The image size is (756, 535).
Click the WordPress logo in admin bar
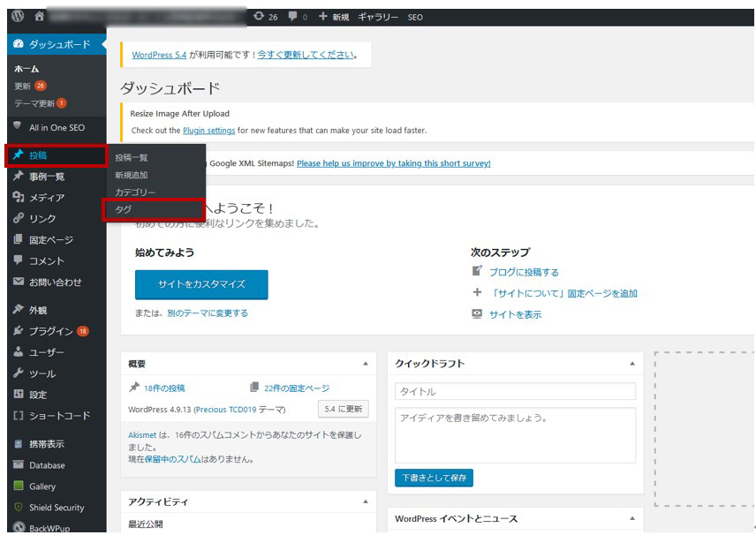(18, 16)
